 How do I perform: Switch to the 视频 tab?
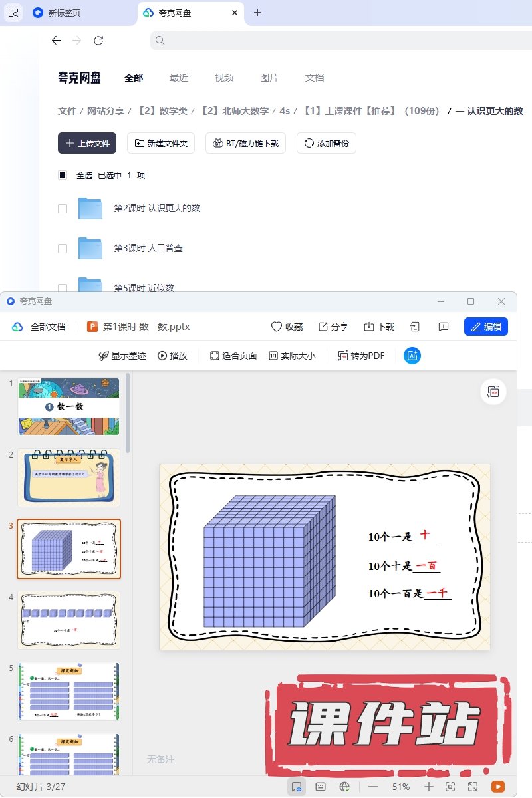point(224,78)
